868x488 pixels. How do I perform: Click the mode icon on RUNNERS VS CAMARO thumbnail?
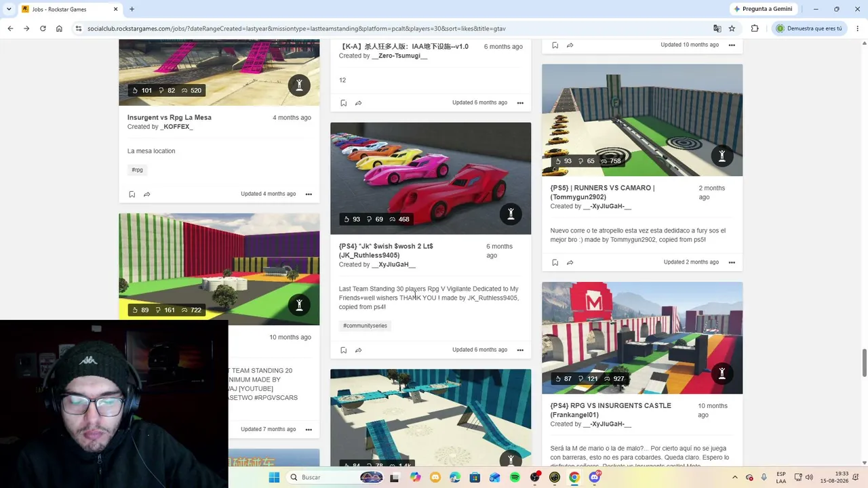point(722,156)
